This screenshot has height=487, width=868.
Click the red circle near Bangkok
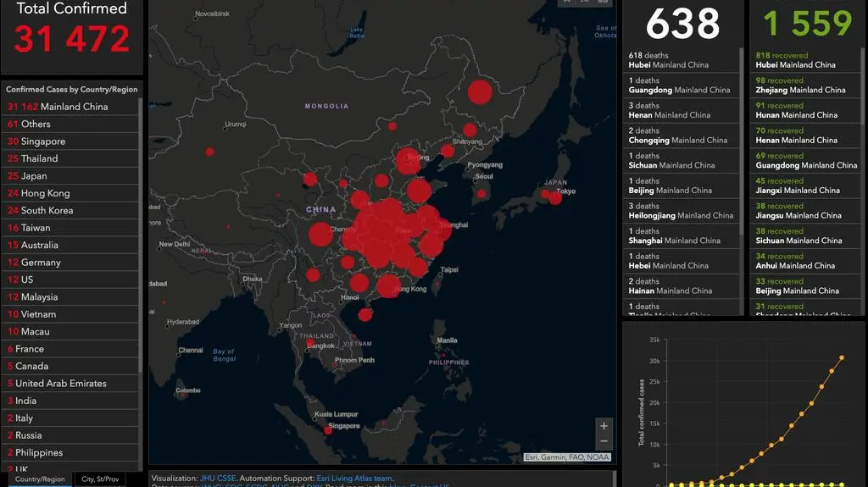(x=310, y=343)
